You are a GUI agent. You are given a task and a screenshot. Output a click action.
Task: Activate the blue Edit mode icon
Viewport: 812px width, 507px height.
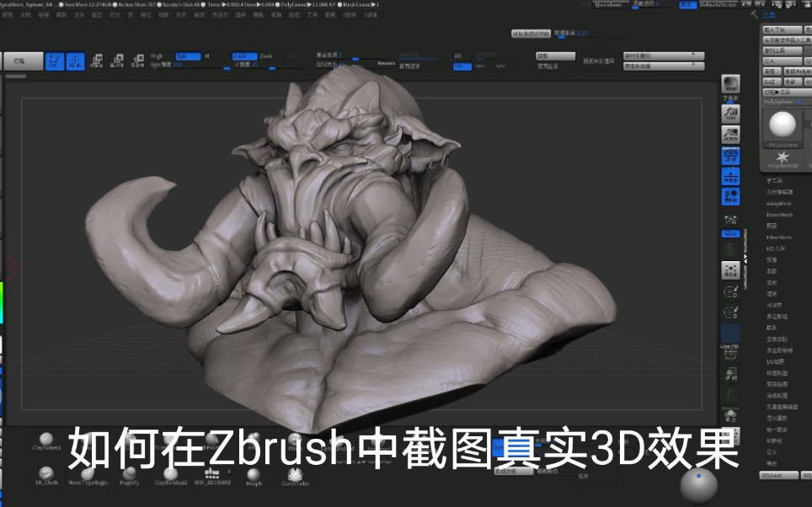point(55,61)
